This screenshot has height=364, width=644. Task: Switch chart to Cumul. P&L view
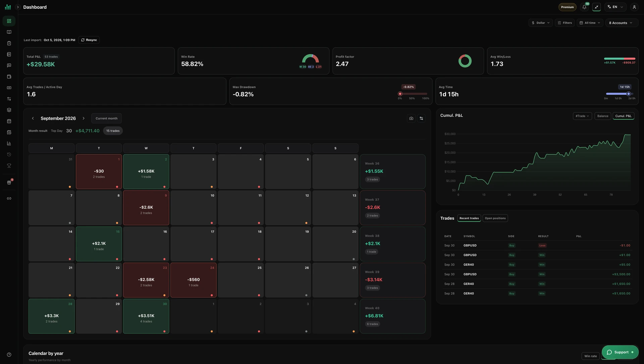pyautogui.click(x=623, y=116)
